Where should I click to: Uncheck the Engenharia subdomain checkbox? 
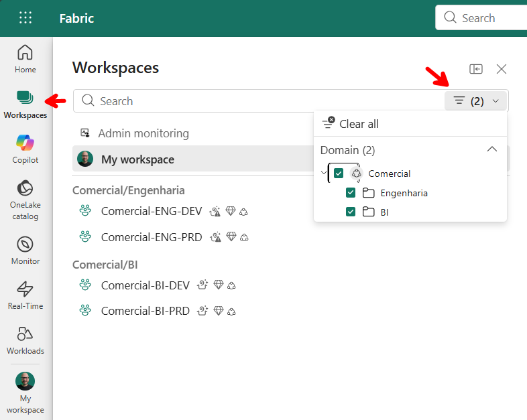tap(351, 193)
